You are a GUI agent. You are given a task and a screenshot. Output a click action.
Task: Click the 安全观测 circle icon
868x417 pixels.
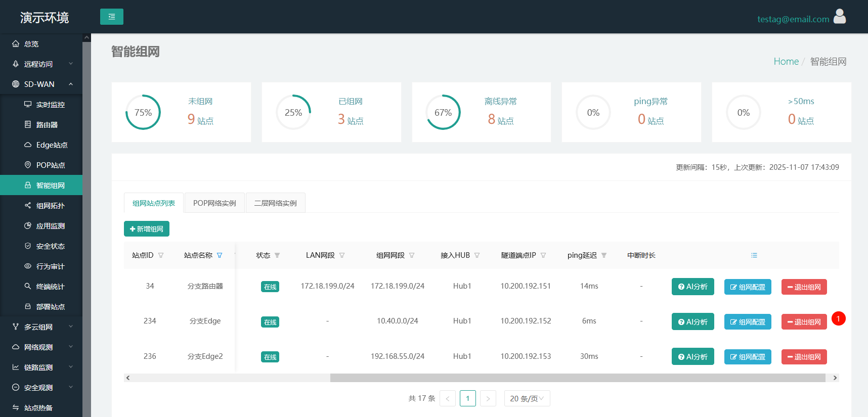[16, 388]
